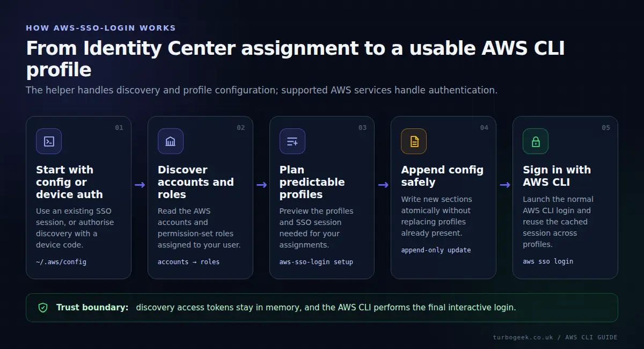Click the add-list icon for Plan predictable profiles
This screenshot has width=644, height=349.
pos(292,141)
